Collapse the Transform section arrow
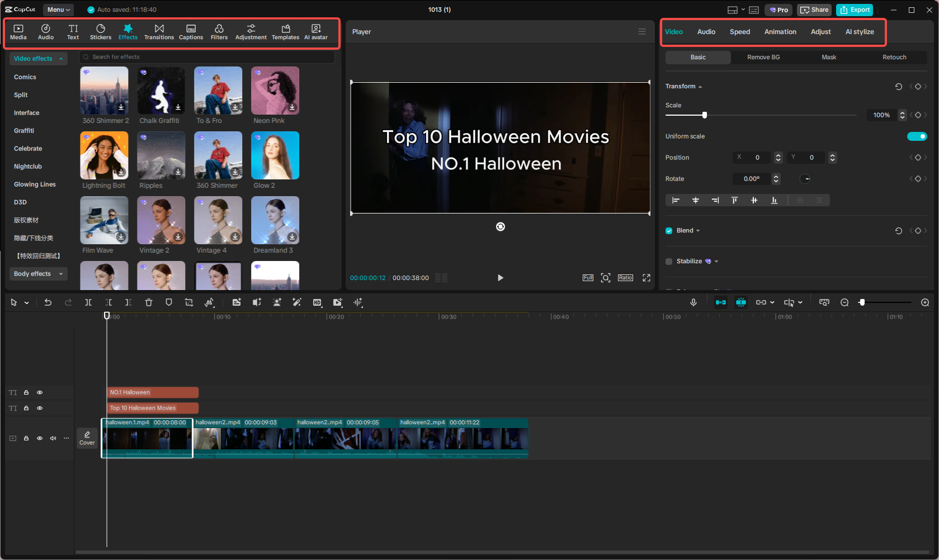 pyautogui.click(x=700, y=87)
